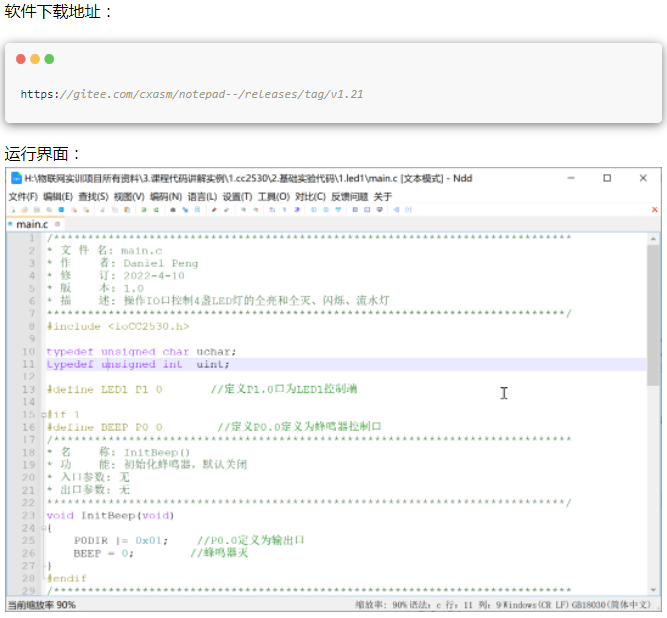Open the 文件(F) menu
This screenshot has width=667, height=618.
[x=23, y=197]
